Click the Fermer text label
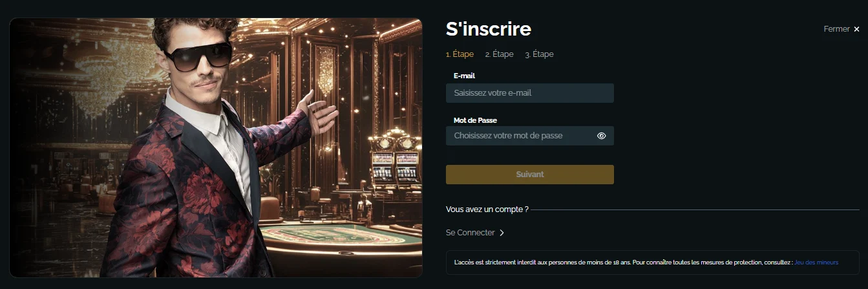 point(836,29)
